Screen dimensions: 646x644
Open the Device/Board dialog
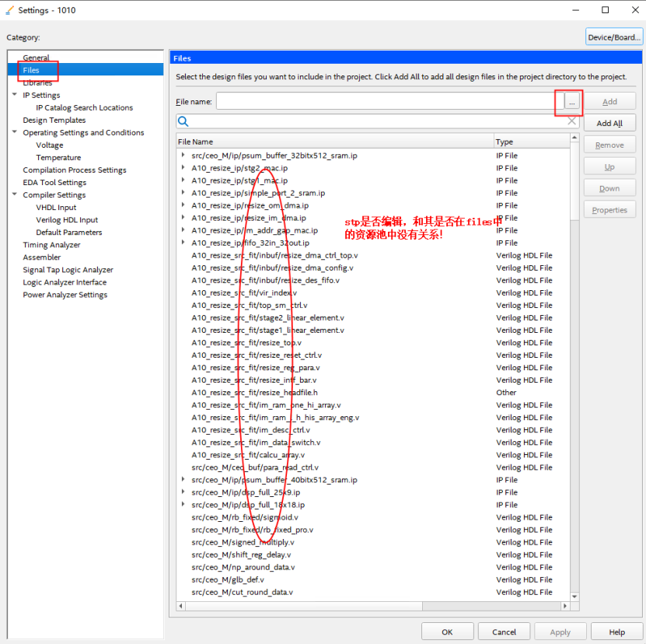coord(614,36)
